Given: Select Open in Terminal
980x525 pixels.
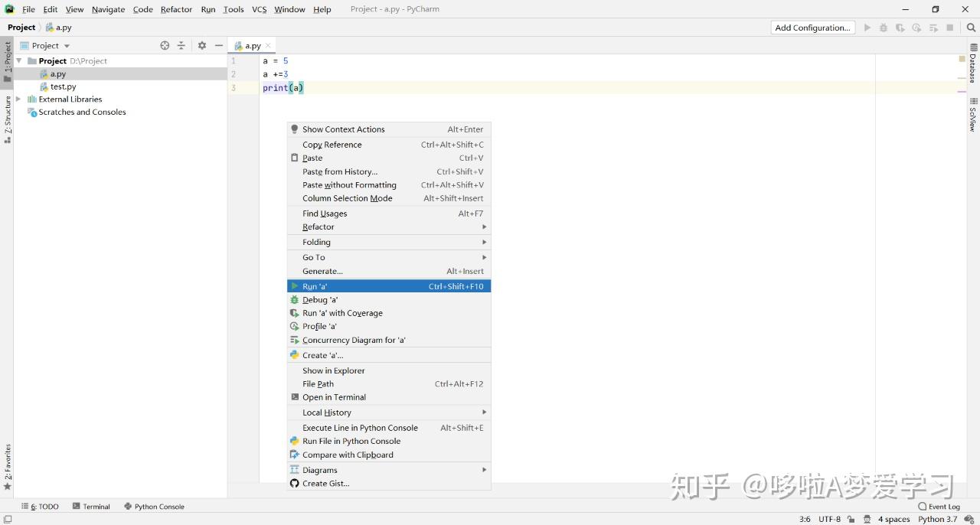Looking at the screenshot, I should tap(389, 397).
